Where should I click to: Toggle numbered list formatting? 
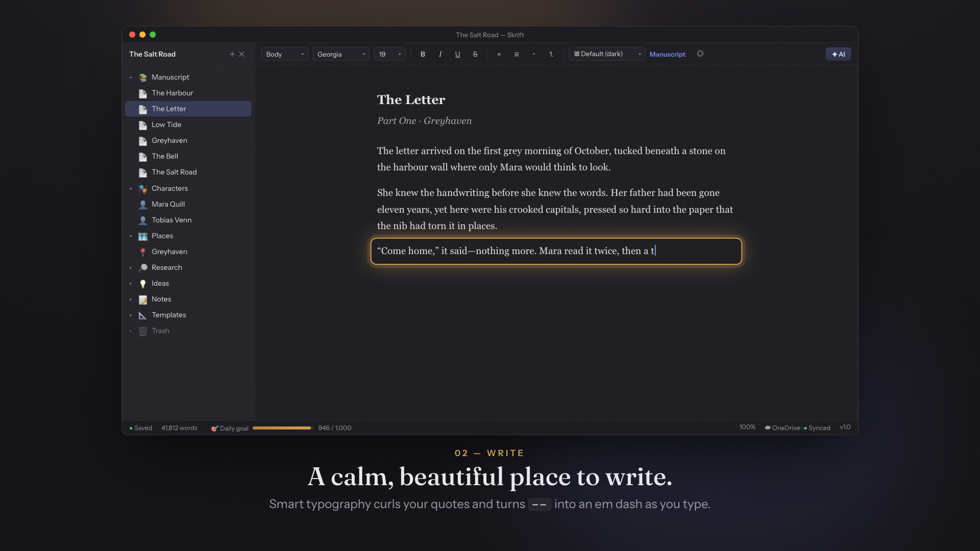click(551, 54)
